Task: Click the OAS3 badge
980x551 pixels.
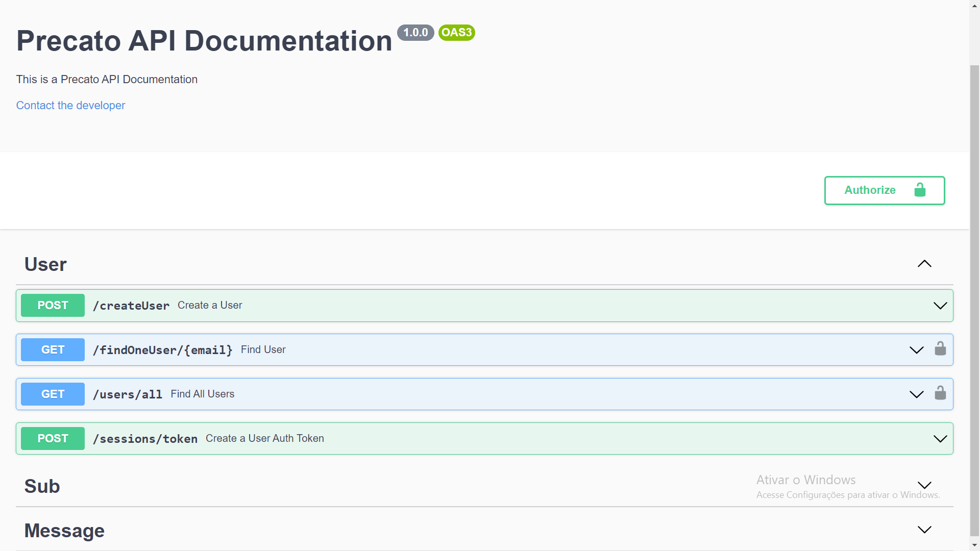Action: [456, 33]
